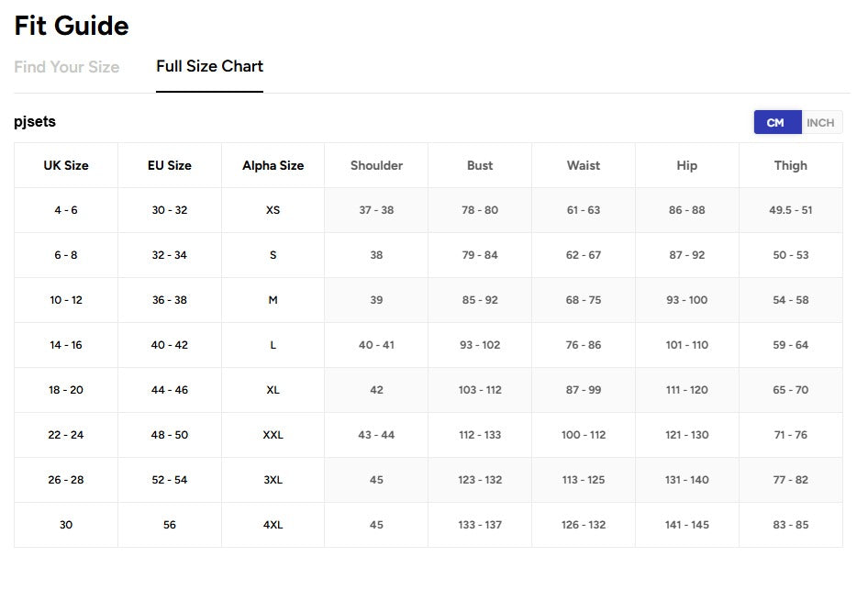Select the Thigh column header
The width and height of the screenshot is (868, 590).
coord(790,166)
